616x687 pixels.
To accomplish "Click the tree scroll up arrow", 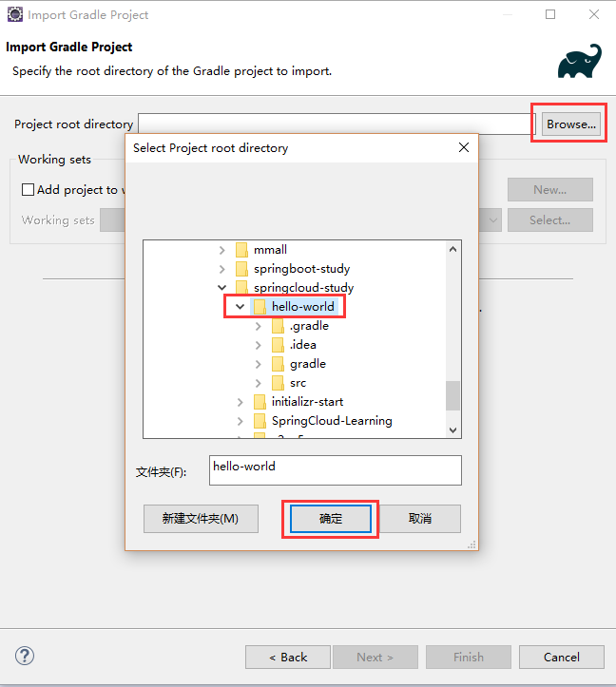I will (452, 249).
